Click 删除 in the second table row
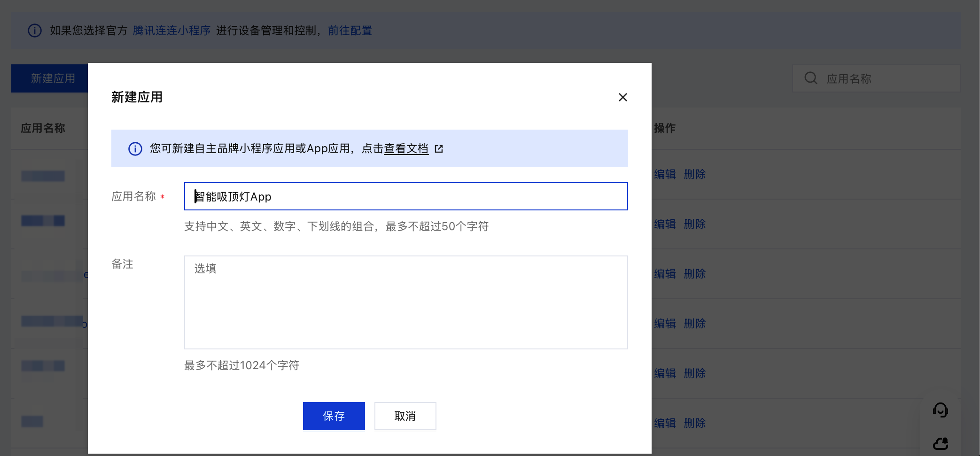Image resolution: width=980 pixels, height=456 pixels. 695,224
